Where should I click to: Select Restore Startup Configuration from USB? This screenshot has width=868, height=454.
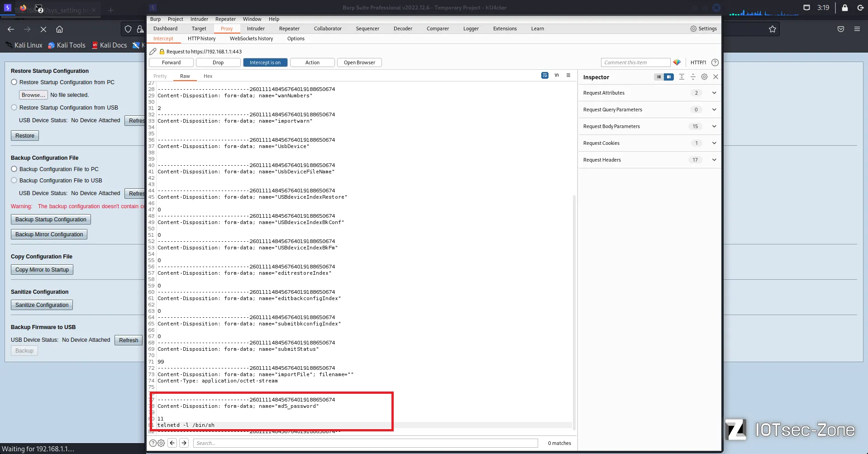14,107
